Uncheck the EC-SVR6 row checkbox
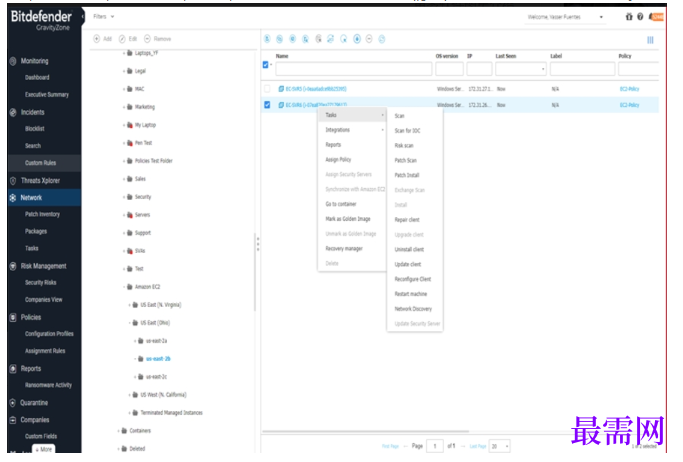Viewport: 683px width, 462px height. coord(267,105)
